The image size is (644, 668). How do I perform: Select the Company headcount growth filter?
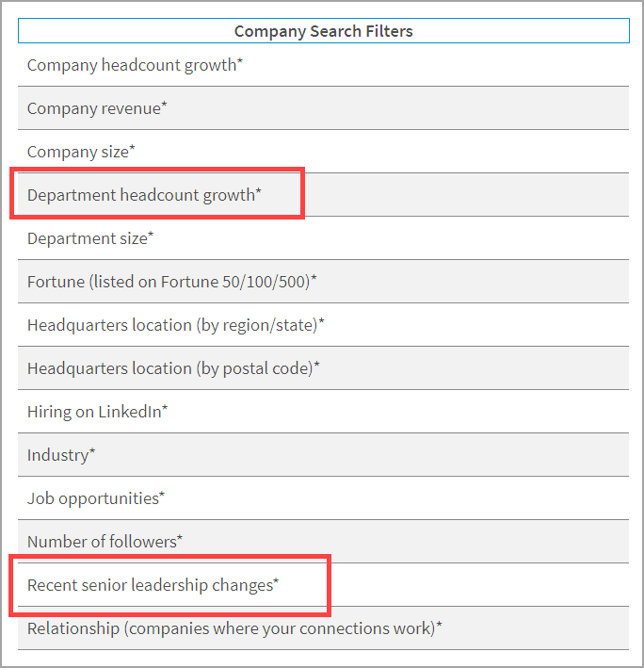point(135,65)
